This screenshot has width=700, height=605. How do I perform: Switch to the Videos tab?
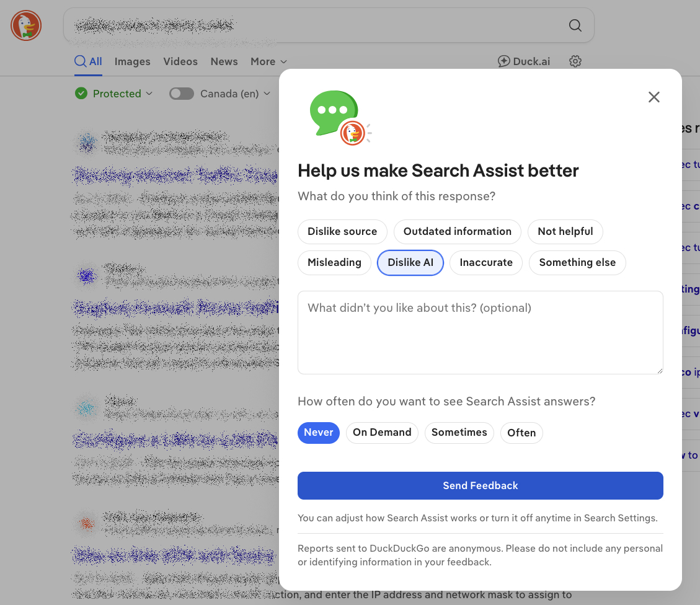coord(180,61)
